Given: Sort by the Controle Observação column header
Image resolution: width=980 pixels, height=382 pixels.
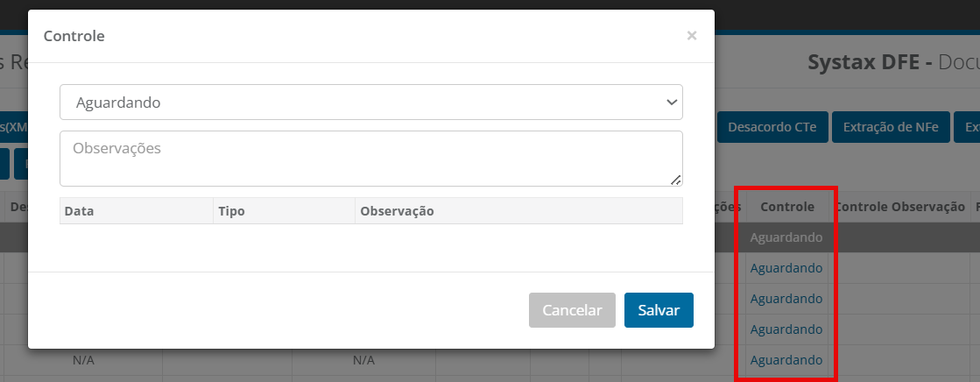Looking at the screenshot, I should click(x=900, y=207).
